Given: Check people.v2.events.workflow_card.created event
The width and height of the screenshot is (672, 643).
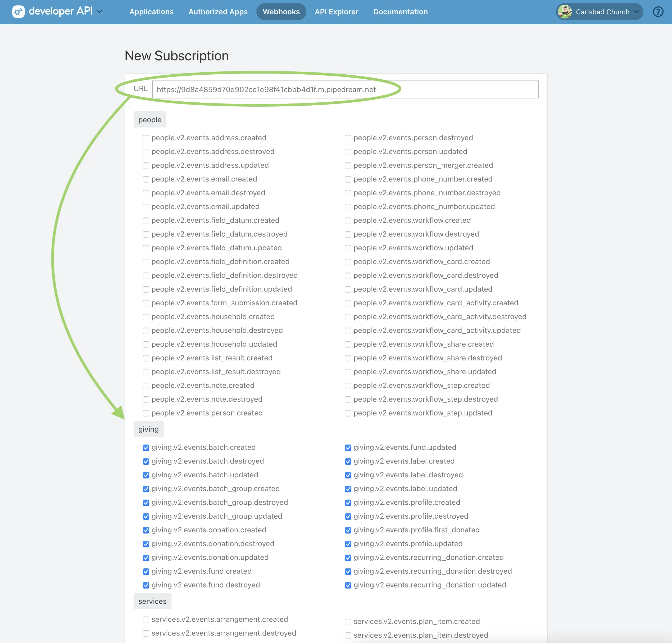Looking at the screenshot, I should coord(348,261).
